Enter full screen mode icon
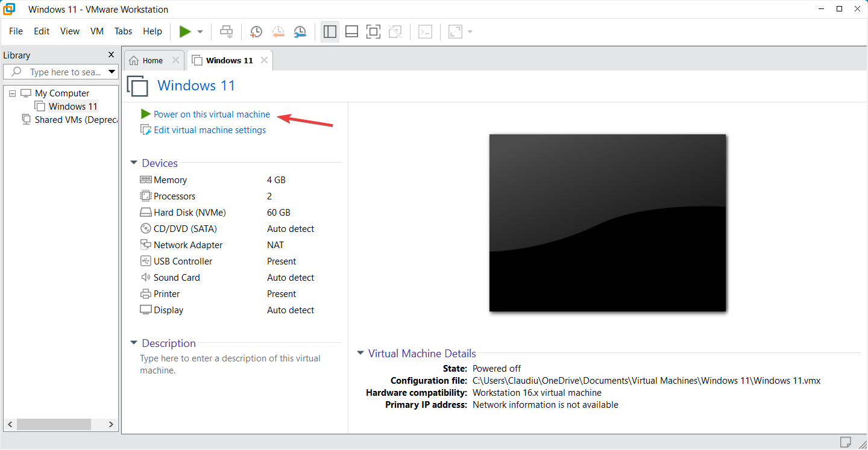Screen dimensions: 868x450 pyautogui.click(x=374, y=31)
